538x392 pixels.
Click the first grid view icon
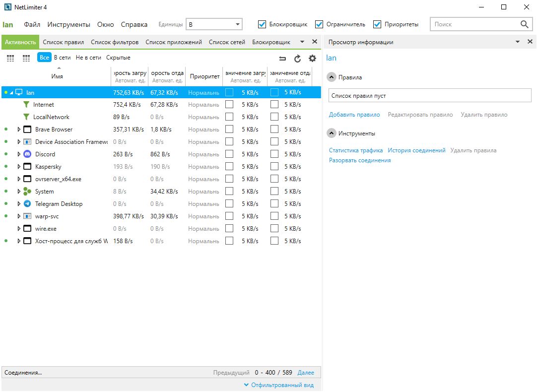tap(10, 59)
